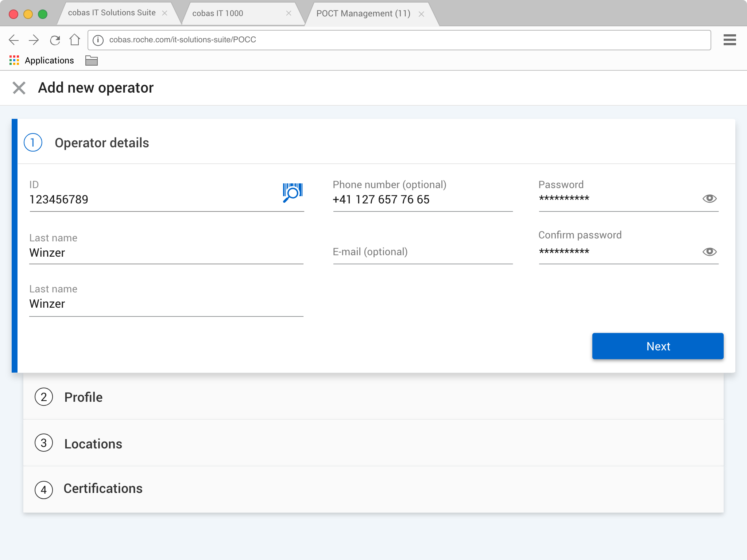Click the browser back arrow
The image size is (747, 560).
[x=14, y=40]
